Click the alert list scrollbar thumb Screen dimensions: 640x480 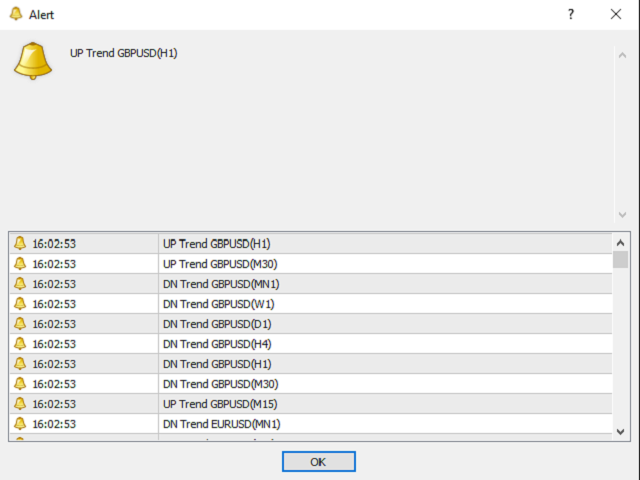620,261
